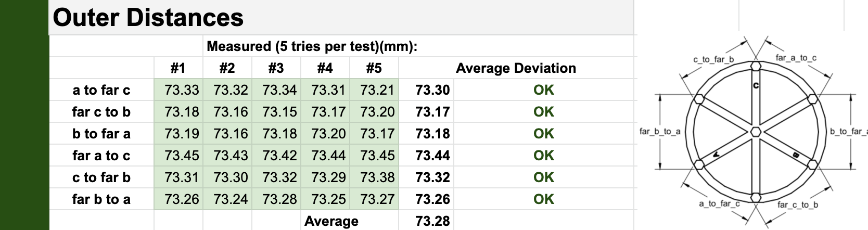Select the #1 column header cell
The width and height of the screenshot is (868, 230).
tap(178, 68)
